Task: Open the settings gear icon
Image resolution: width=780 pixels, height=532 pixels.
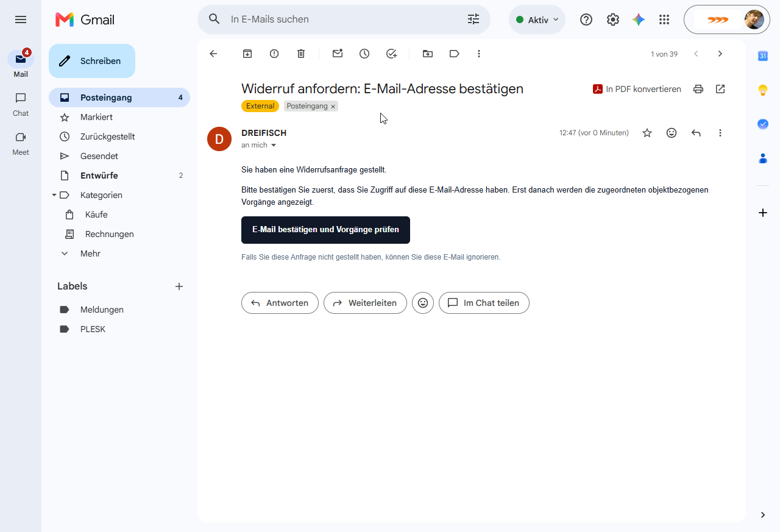Action: pos(613,20)
